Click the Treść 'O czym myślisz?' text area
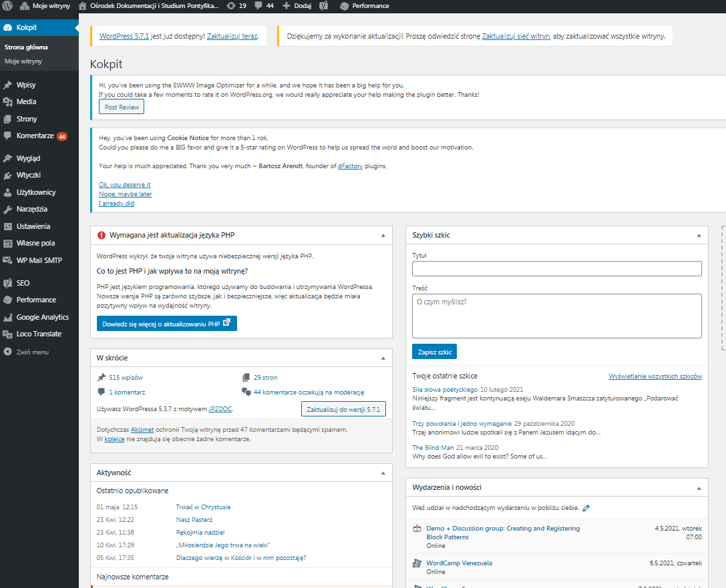 (556, 316)
